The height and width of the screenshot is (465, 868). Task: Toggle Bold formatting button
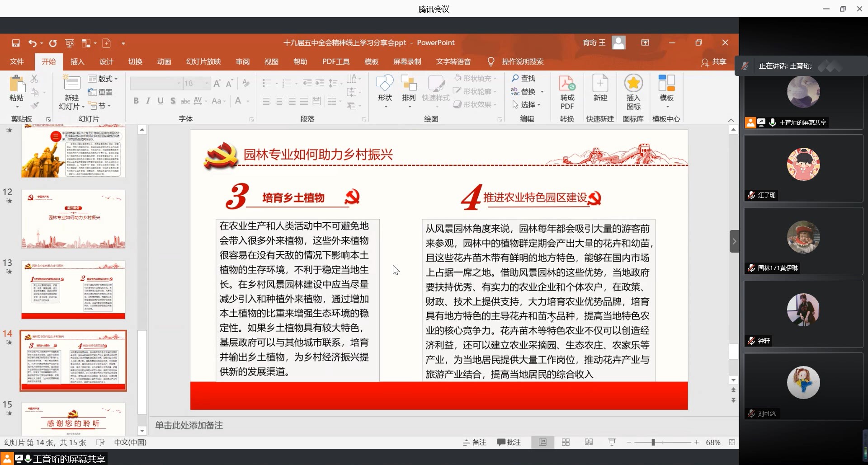tap(136, 101)
